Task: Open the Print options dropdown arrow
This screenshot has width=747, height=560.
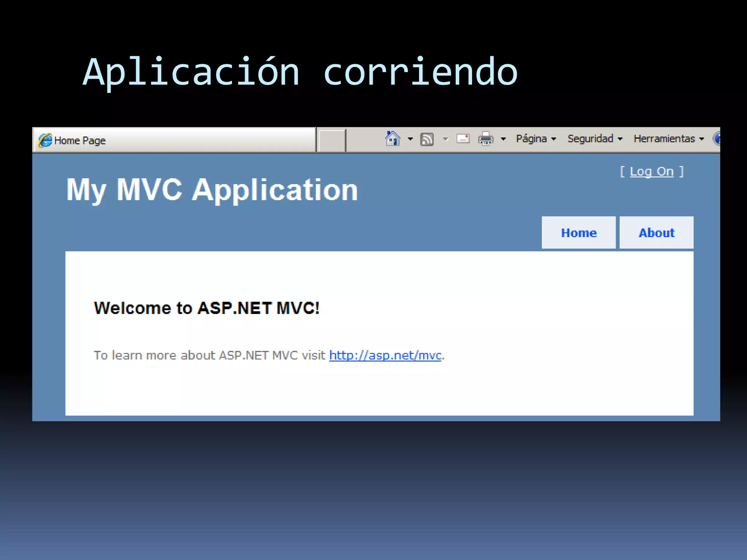Action: [503, 139]
